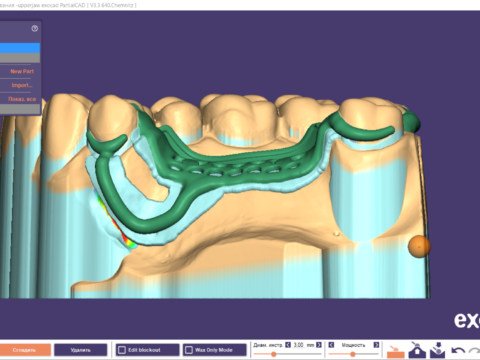The width and height of the screenshot is (480, 360).
Task: Select the gray part row below blue row
Action: click(20, 58)
